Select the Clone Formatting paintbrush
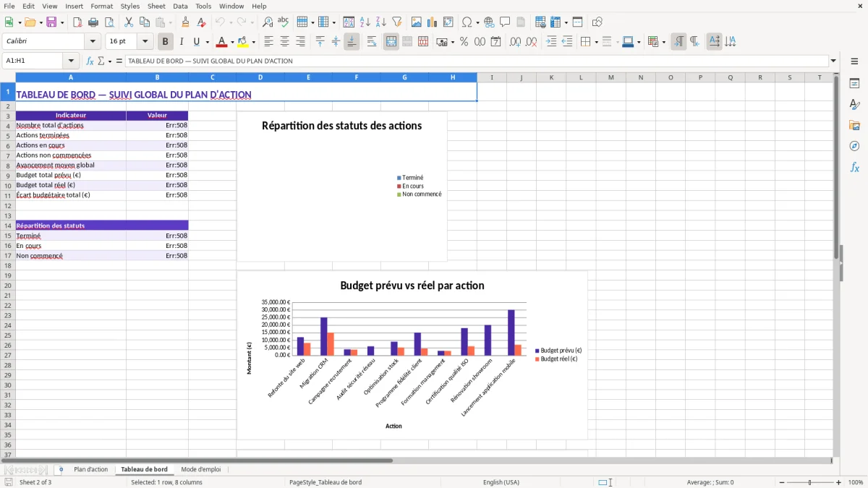868x488 pixels. pos(185,22)
